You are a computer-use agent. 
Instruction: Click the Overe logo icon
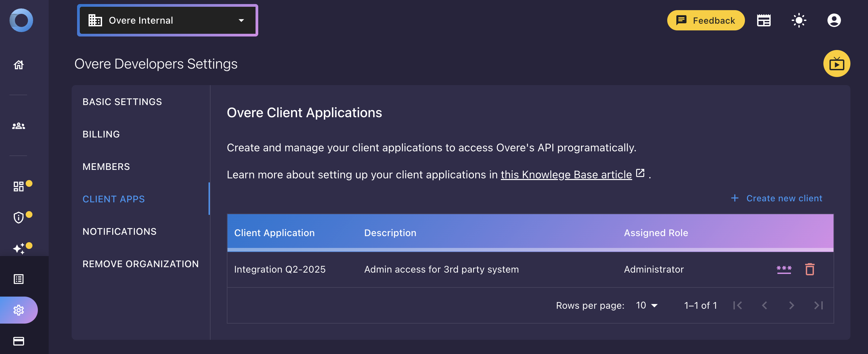(21, 20)
